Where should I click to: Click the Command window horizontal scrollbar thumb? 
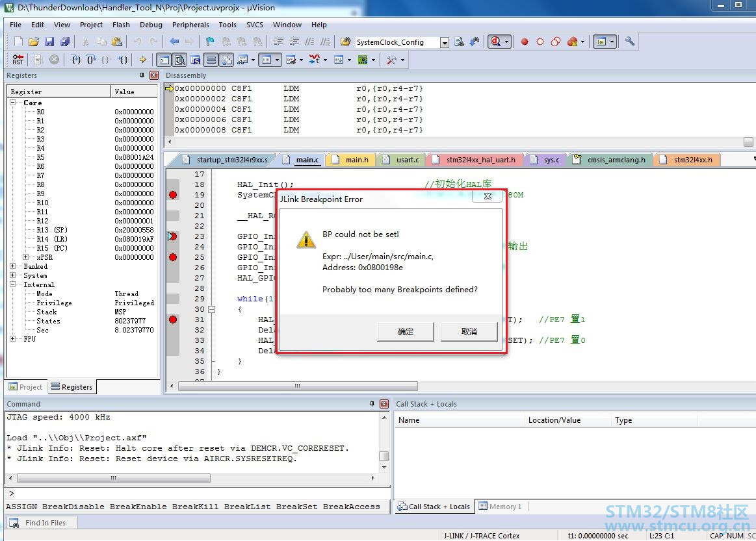[113, 479]
